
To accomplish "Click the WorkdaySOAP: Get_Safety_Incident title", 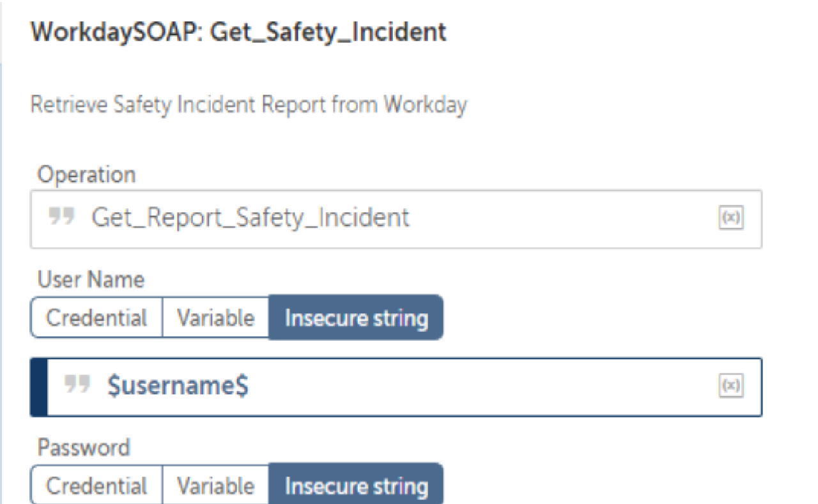I will coord(238,32).
